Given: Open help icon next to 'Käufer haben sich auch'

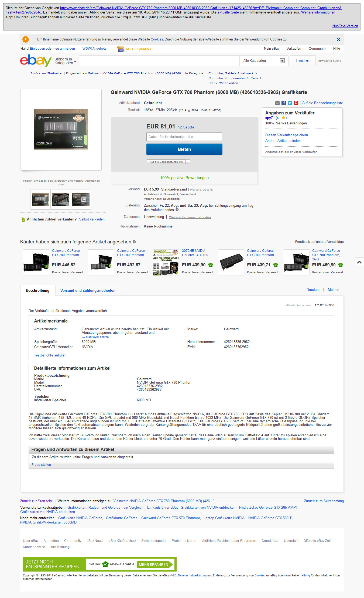Looking at the screenshot, I should [134, 242].
